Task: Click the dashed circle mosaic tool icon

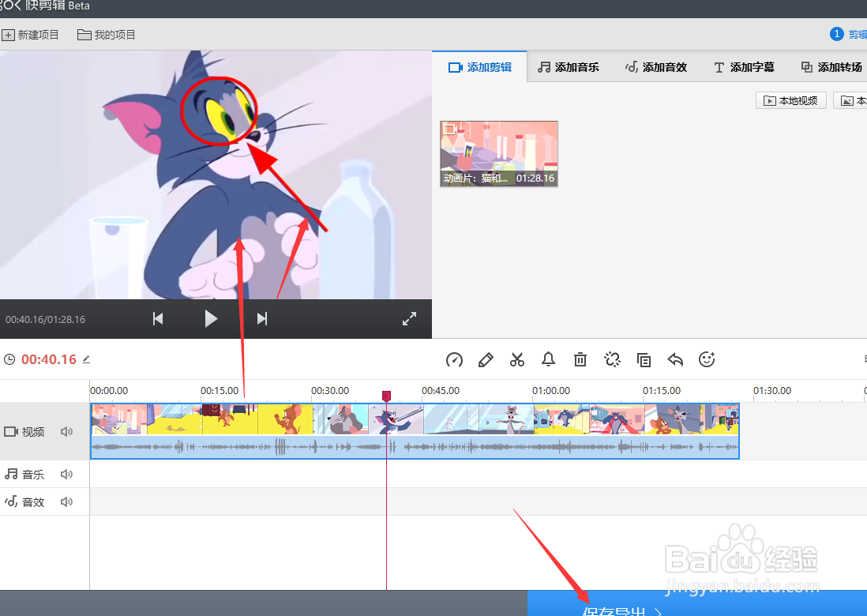Action: point(612,359)
